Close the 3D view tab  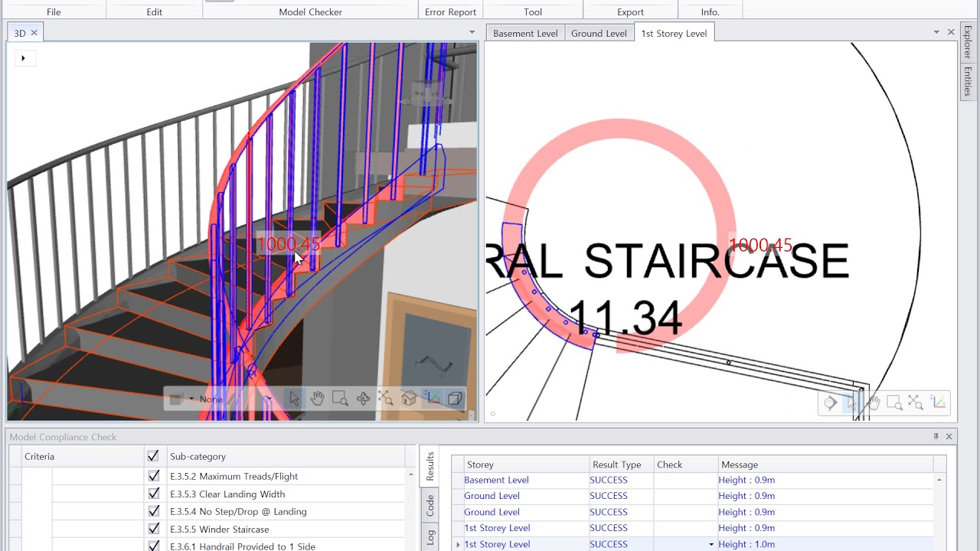coord(34,33)
